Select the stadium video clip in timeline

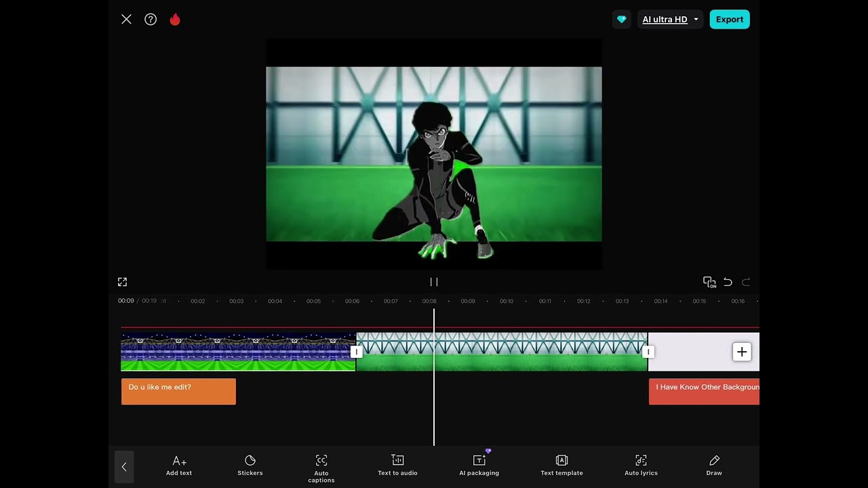tap(238, 352)
